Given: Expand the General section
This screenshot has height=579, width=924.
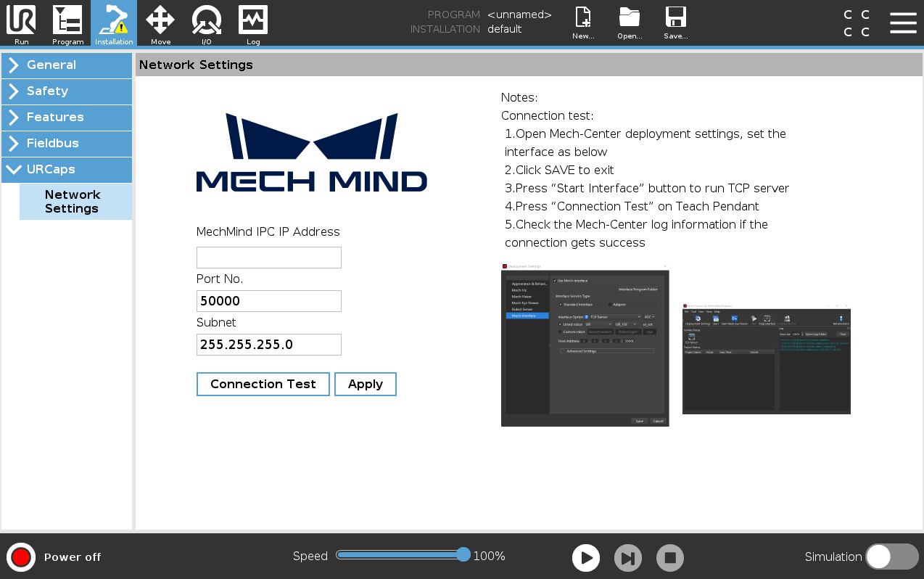Looking at the screenshot, I should click(x=67, y=65).
